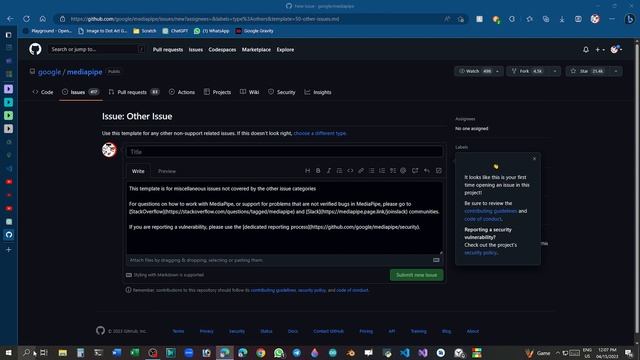
Task: Add a site with the sidebar plus icon
Action: (9, 249)
